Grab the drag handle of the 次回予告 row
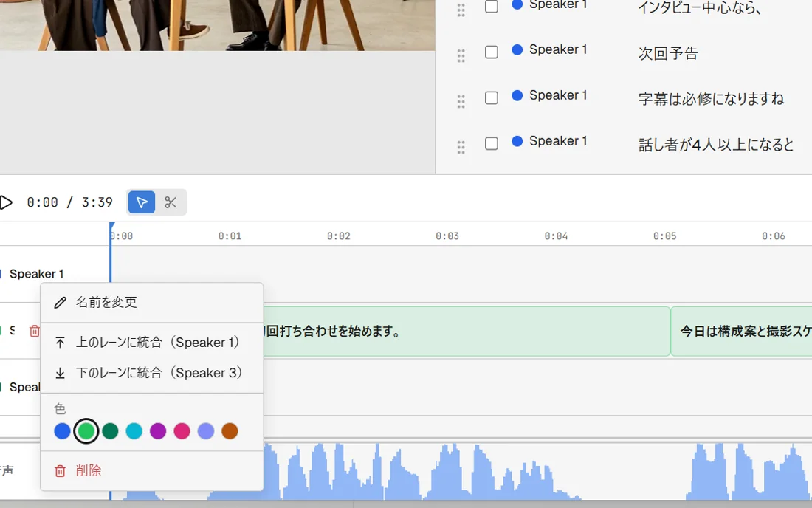Screen dimensions: 812x508 point(461,55)
